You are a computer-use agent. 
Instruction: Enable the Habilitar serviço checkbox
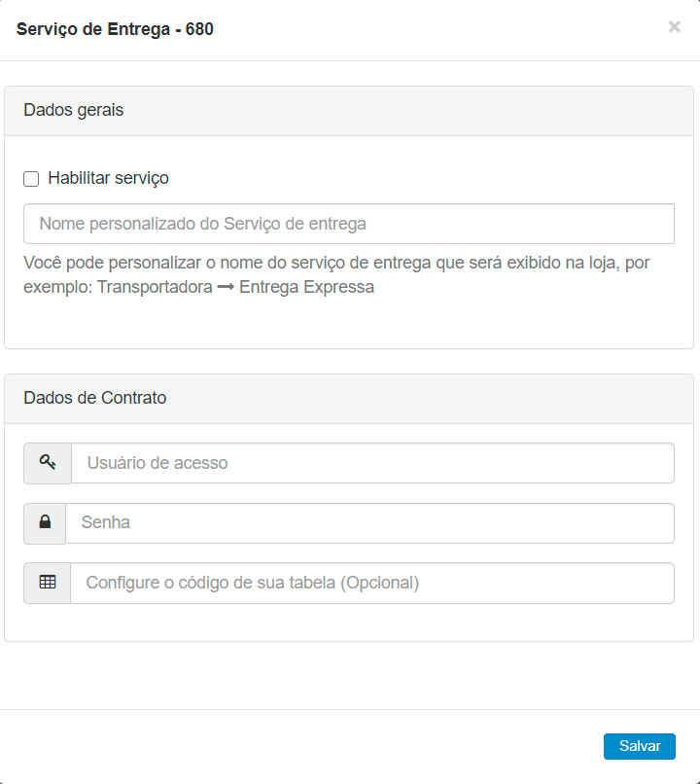pyautogui.click(x=31, y=179)
